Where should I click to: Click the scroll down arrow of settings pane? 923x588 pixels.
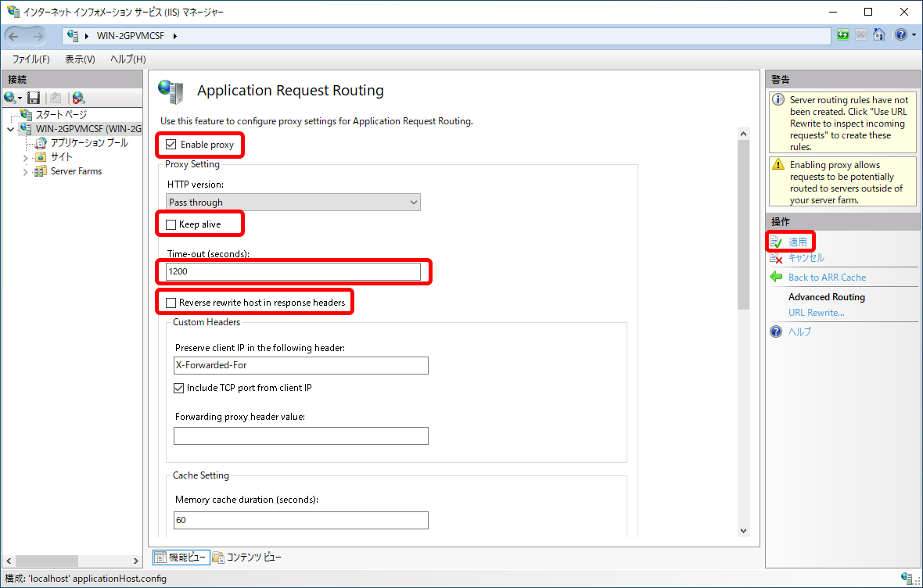[743, 530]
